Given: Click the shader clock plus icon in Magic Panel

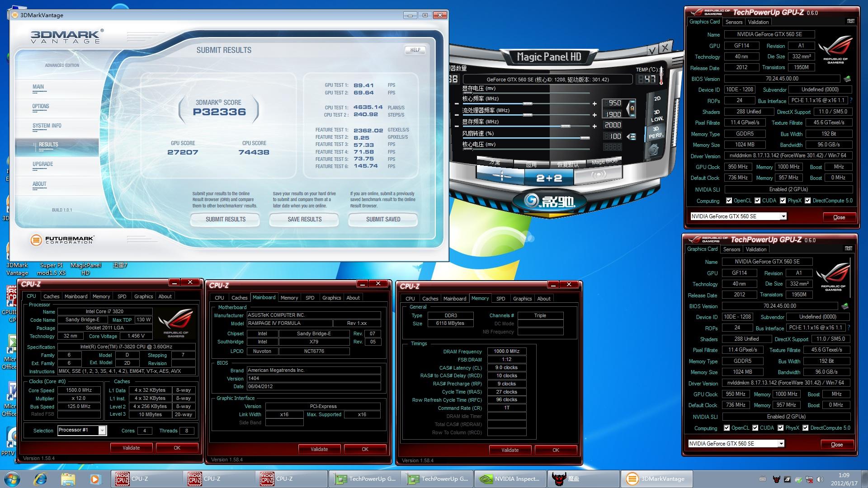Looking at the screenshot, I should (x=594, y=115).
